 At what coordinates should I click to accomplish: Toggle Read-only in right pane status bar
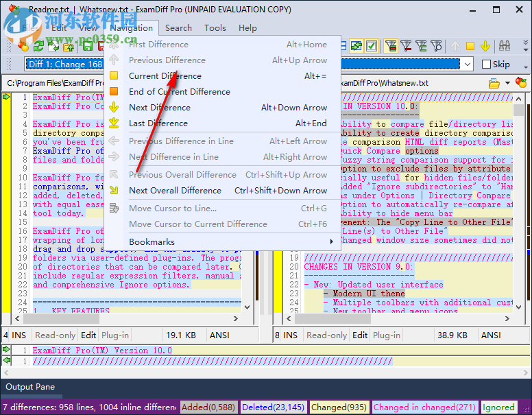click(x=326, y=335)
